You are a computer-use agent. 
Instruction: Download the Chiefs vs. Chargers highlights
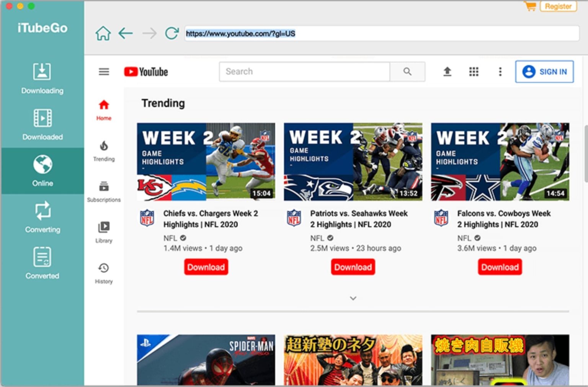[x=206, y=267]
